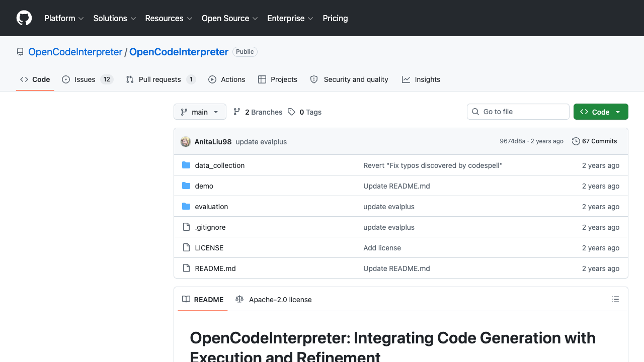The image size is (644, 362).
Task: Switch to the Apache-2.0 license tab
Action: pos(274,299)
